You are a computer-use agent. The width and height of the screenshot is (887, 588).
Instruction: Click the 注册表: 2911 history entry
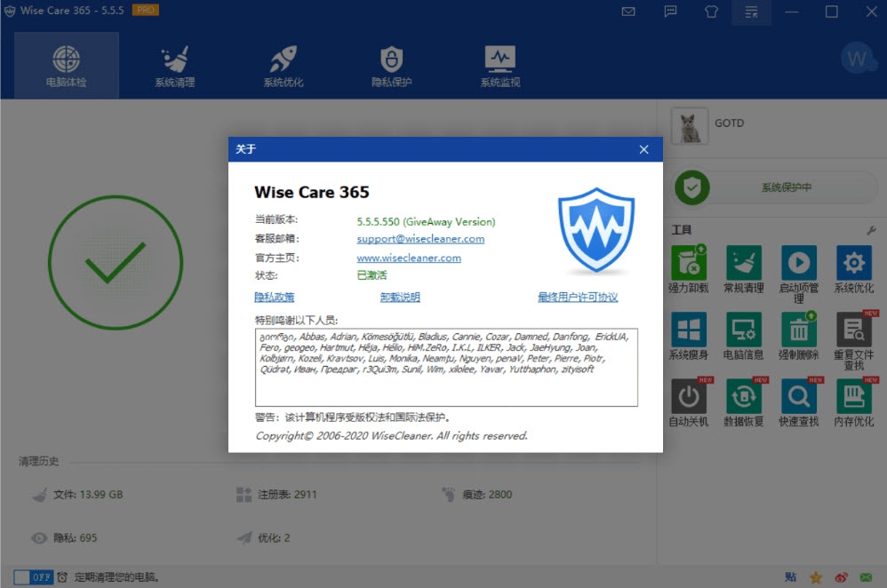click(276, 495)
